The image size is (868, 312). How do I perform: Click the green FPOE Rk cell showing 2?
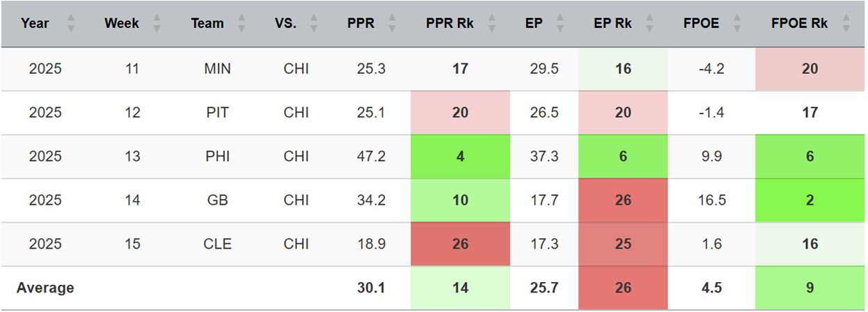pos(810,201)
